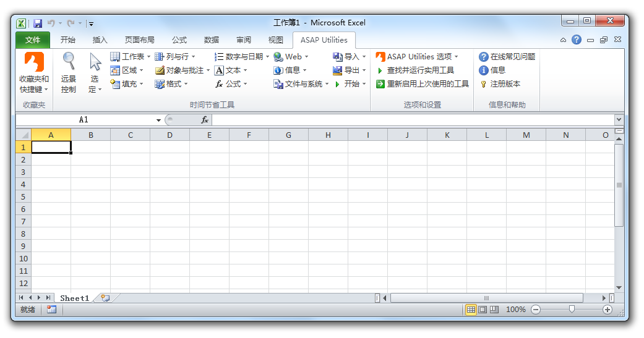Select row 5 header
Screen dimensions: 644x338
24,196
